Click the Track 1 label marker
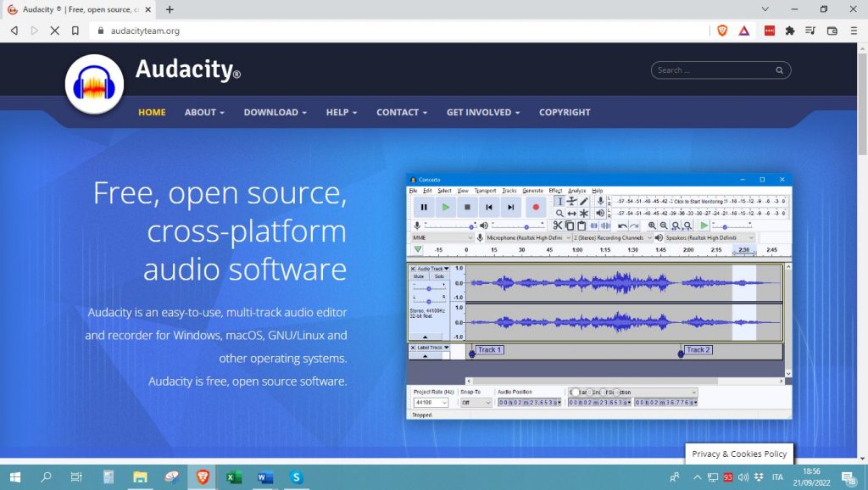The width and height of the screenshot is (868, 490). pos(490,348)
